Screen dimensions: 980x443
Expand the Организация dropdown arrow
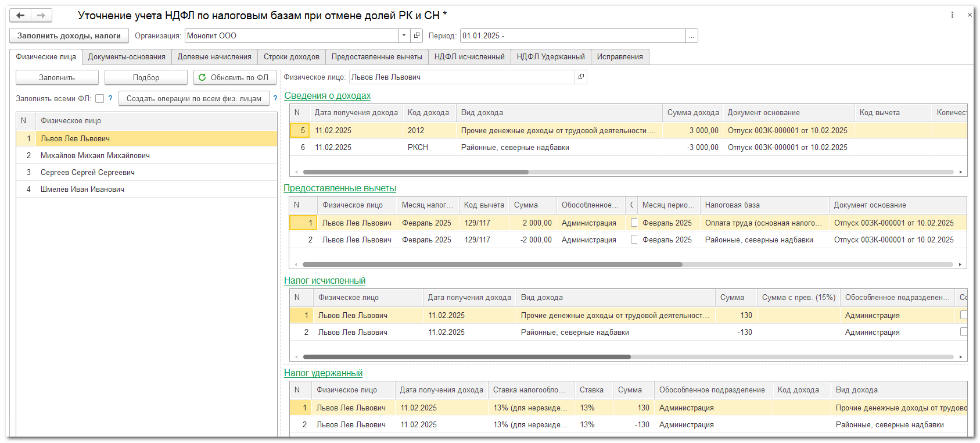coord(404,35)
